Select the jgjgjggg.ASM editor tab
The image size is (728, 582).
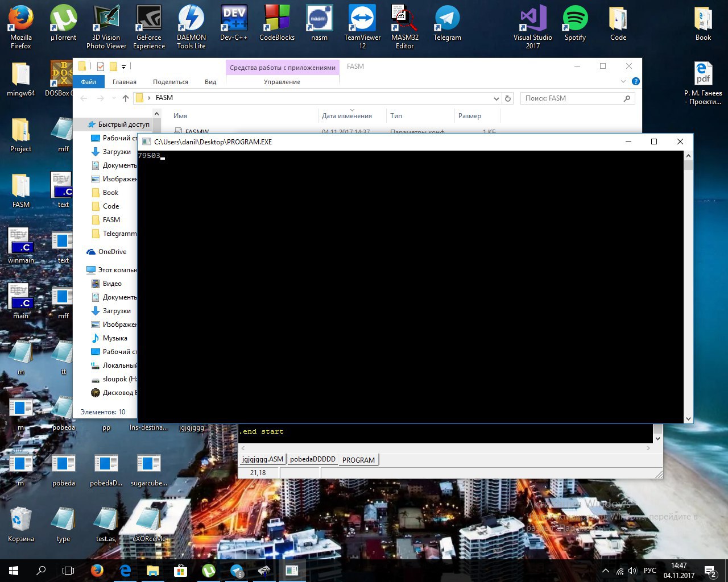262,459
